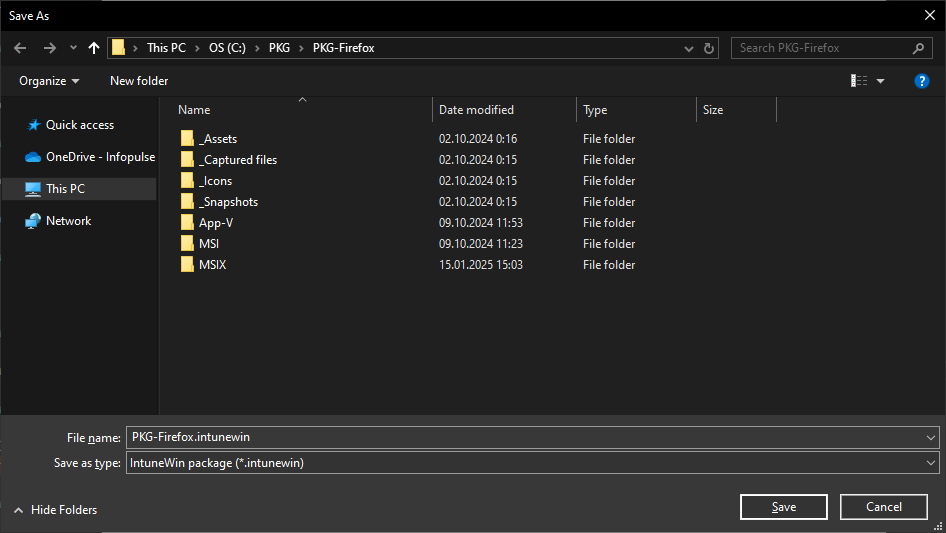This screenshot has height=533, width=946.
Task: Open address bar previous locations dropdown
Action: (x=688, y=48)
